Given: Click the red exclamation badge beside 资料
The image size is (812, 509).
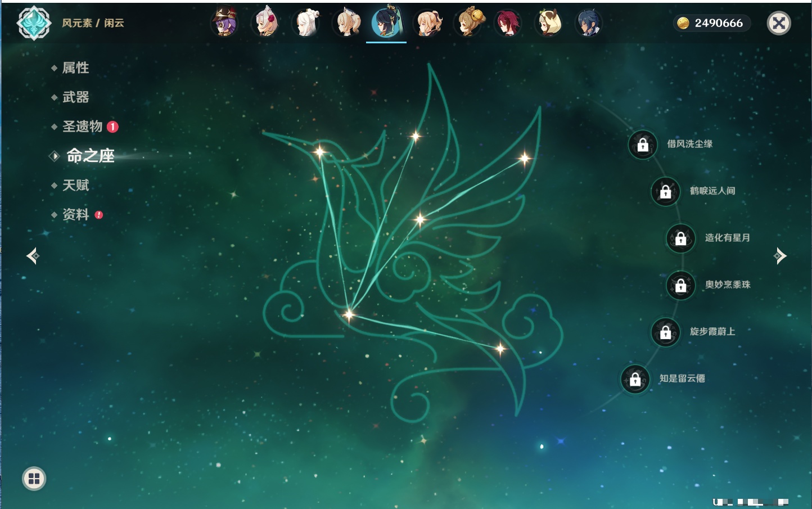Looking at the screenshot, I should [x=99, y=215].
